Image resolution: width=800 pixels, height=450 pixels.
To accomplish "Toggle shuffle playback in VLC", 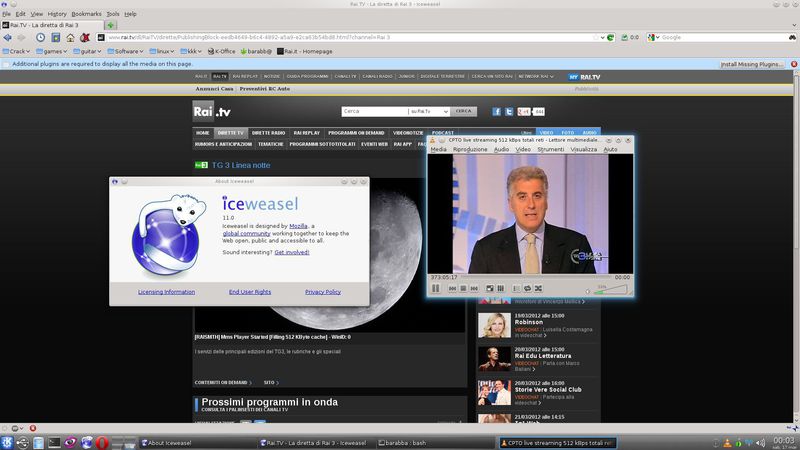I will [x=540, y=288].
